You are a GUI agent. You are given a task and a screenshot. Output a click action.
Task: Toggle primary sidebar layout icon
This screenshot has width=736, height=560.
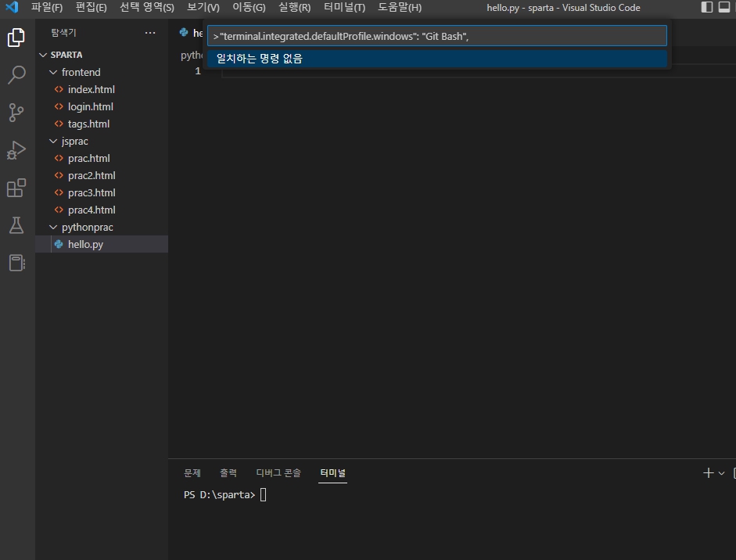706,7
